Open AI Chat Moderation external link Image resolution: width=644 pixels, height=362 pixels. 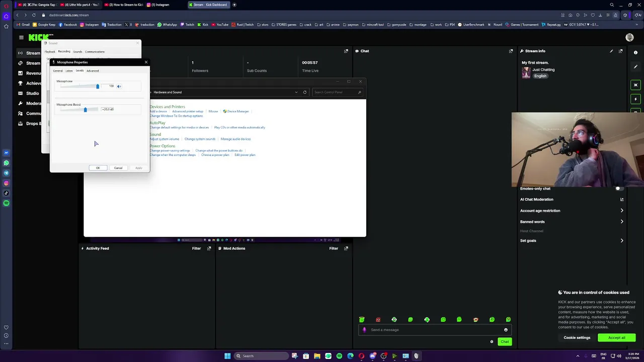[622, 200]
